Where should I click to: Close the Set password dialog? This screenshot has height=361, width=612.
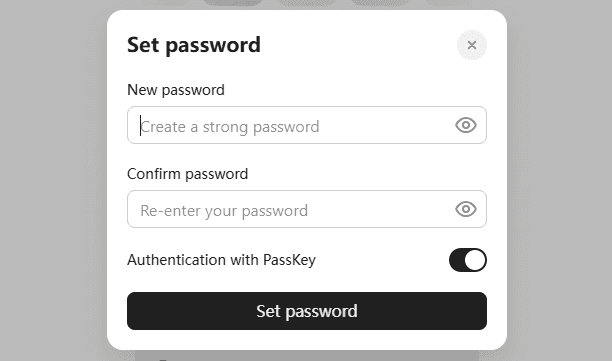click(471, 45)
